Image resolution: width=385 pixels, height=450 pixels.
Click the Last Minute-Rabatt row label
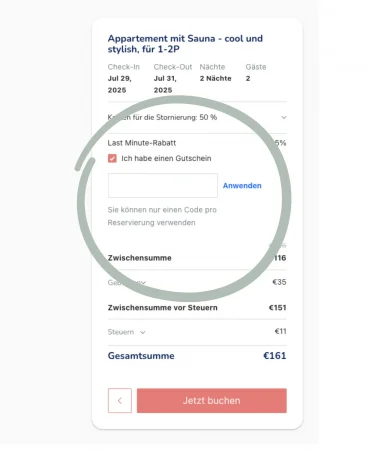[x=142, y=143]
